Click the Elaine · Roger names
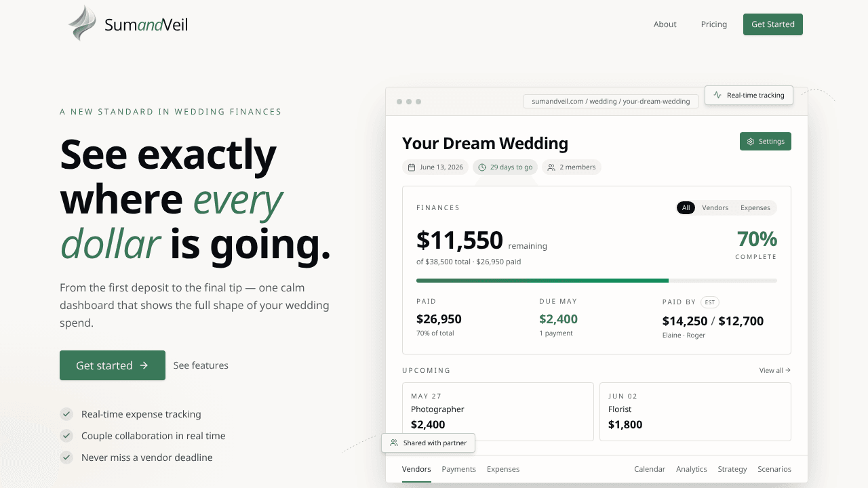This screenshot has height=488, width=868. pyautogui.click(x=684, y=335)
